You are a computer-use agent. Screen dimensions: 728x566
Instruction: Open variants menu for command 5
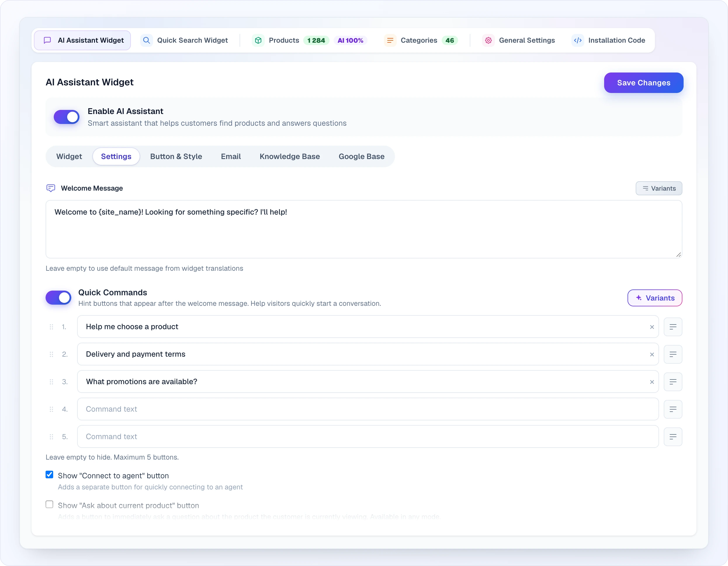(x=673, y=436)
